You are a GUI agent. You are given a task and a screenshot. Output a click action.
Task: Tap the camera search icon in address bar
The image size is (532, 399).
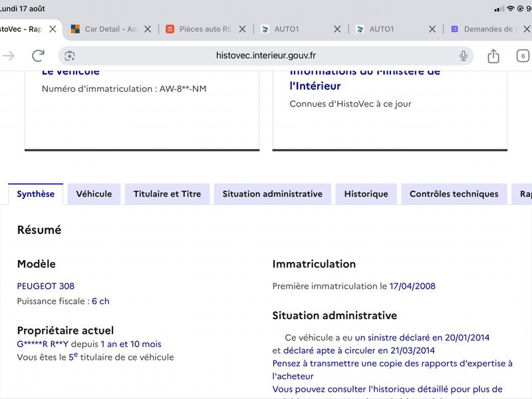click(x=70, y=56)
